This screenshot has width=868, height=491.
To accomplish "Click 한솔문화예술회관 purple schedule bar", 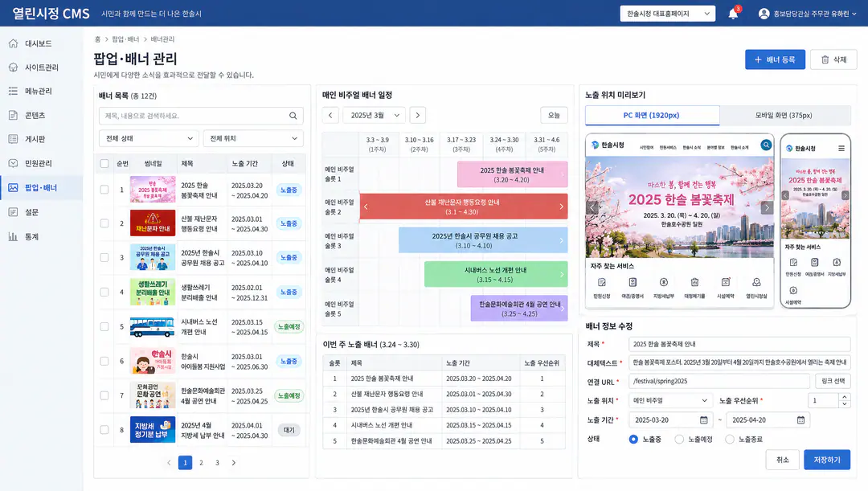I will tap(519, 309).
